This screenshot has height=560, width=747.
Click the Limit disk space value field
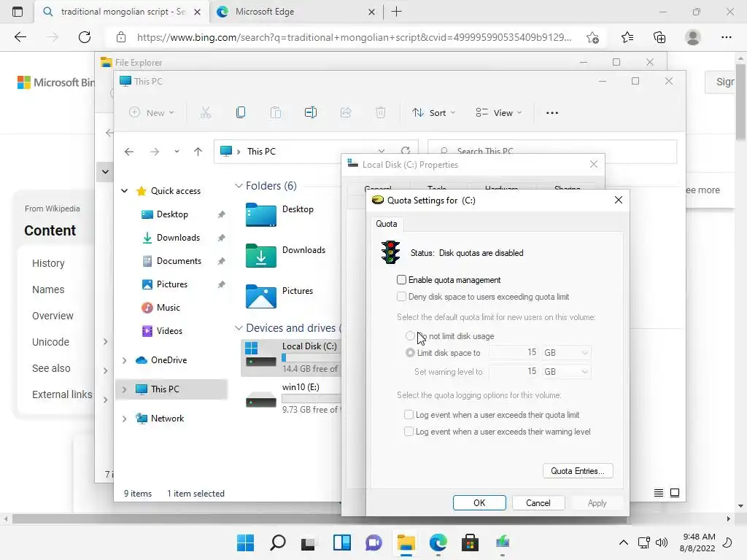[514, 353]
